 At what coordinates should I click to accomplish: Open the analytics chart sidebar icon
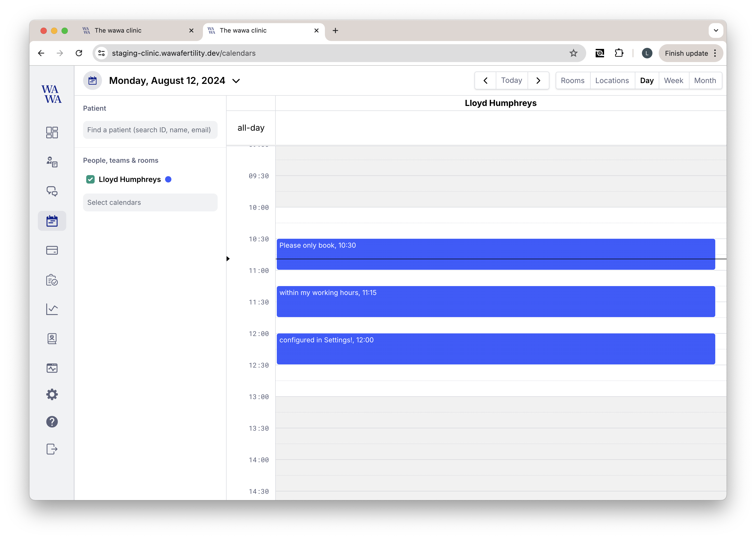point(52,309)
